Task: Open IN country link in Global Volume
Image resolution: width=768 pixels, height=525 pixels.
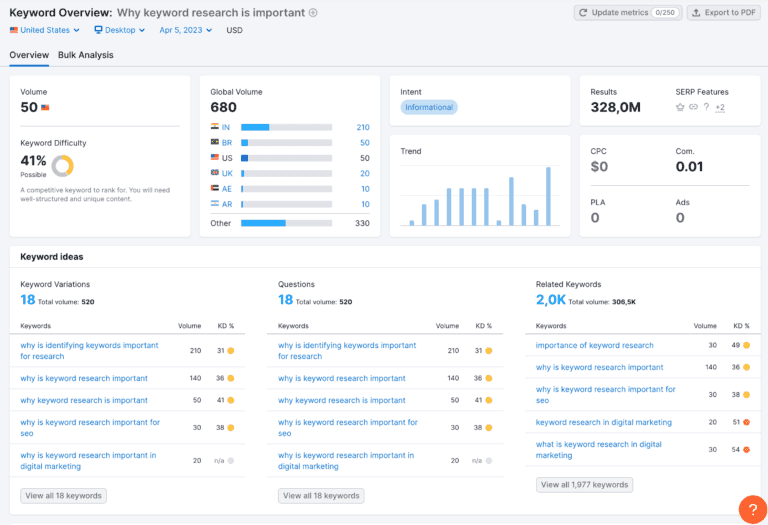Action: pos(226,127)
